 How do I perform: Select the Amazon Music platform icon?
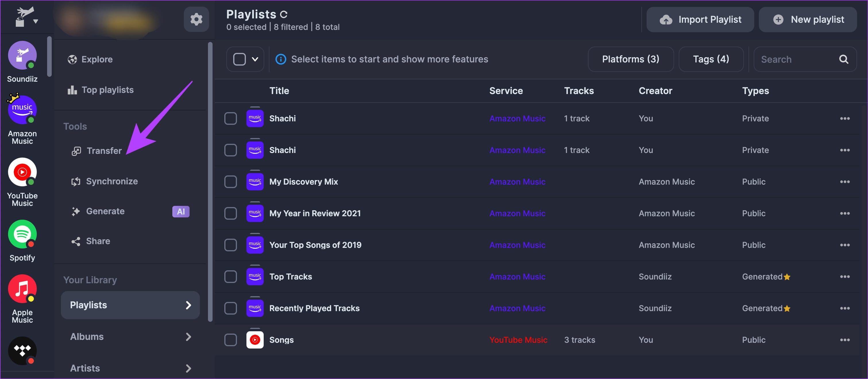(x=22, y=110)
